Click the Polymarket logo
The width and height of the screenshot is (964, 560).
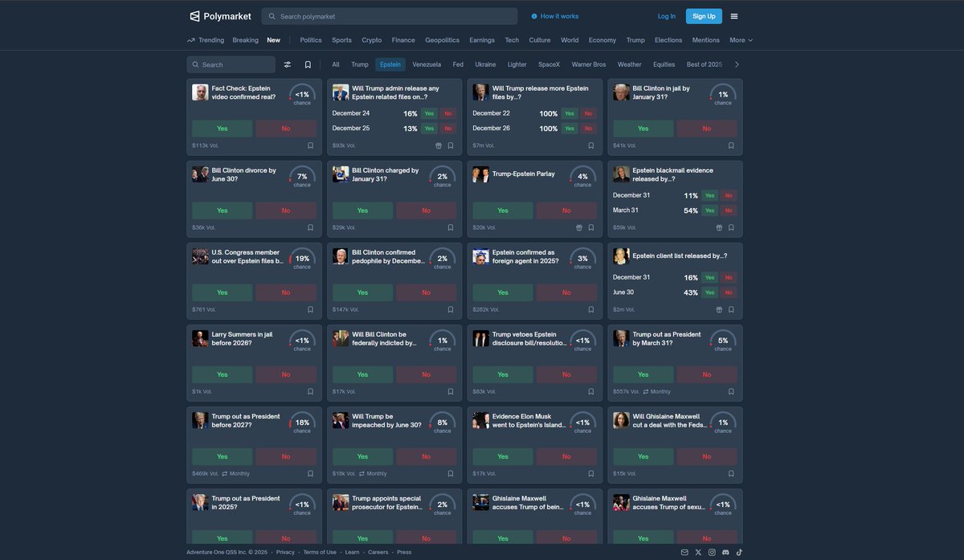(x=220, y=16)
